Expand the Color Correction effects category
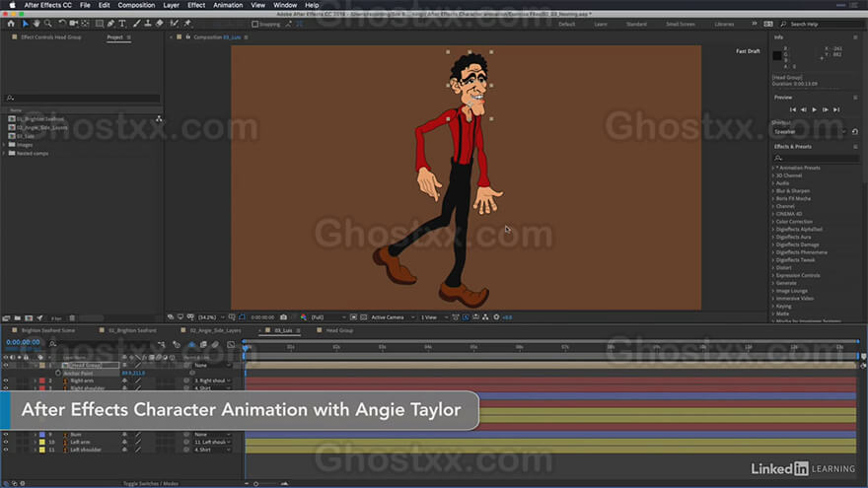 (x=773, y=222)
